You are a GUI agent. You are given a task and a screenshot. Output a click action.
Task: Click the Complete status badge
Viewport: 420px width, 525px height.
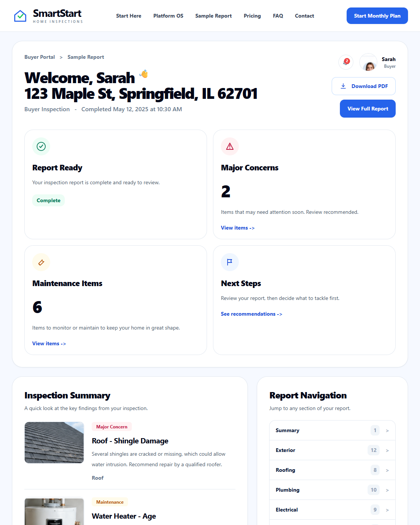pos(48,200)
